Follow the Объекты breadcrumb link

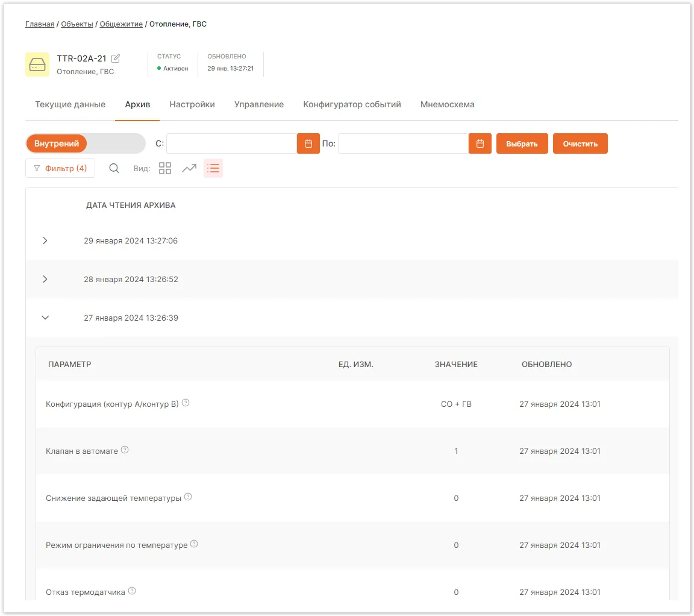(x=77, y=24)
